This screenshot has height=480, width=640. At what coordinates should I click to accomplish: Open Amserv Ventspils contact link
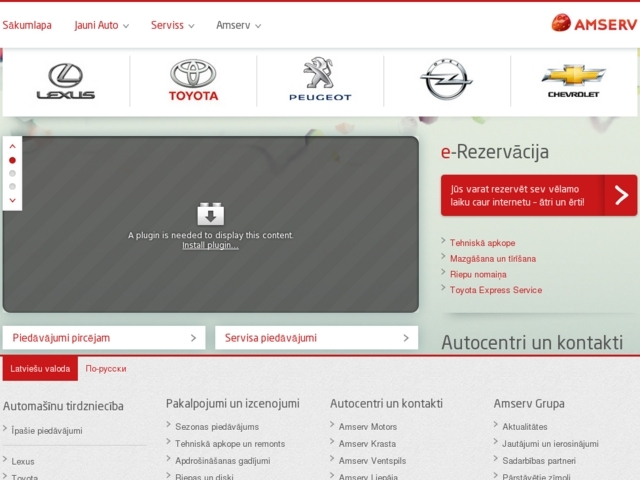[372, 461]
